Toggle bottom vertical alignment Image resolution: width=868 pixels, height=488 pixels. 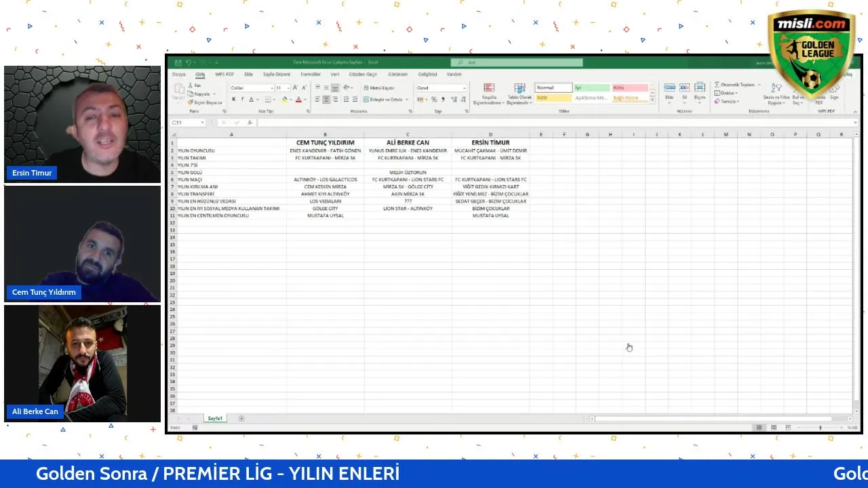[x=335, y=87]
